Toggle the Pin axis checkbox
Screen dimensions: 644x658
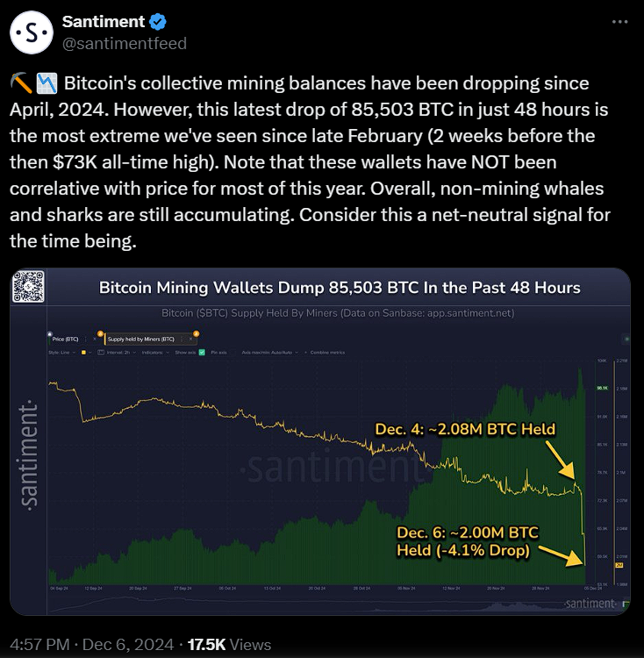223,353
